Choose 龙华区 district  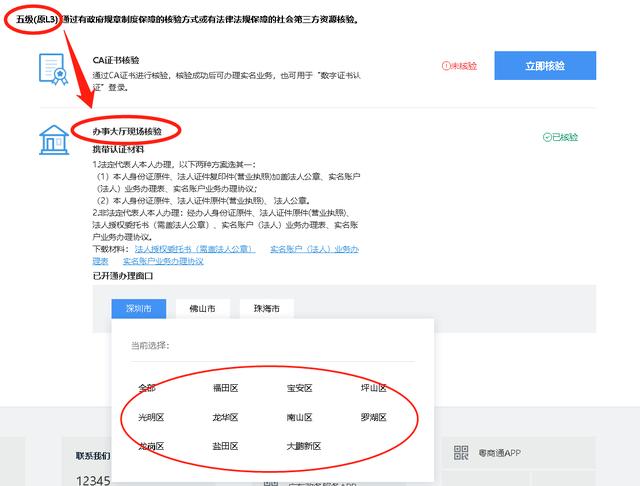(x=225, y=417)
